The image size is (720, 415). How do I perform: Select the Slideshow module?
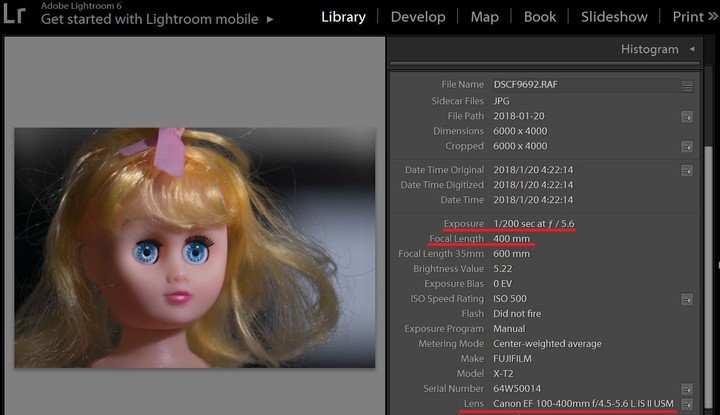[x=614, y=17]
